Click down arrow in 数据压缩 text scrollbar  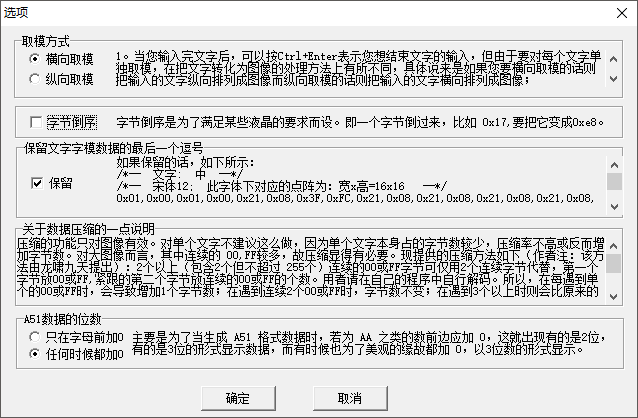click(x=614, y=297)
